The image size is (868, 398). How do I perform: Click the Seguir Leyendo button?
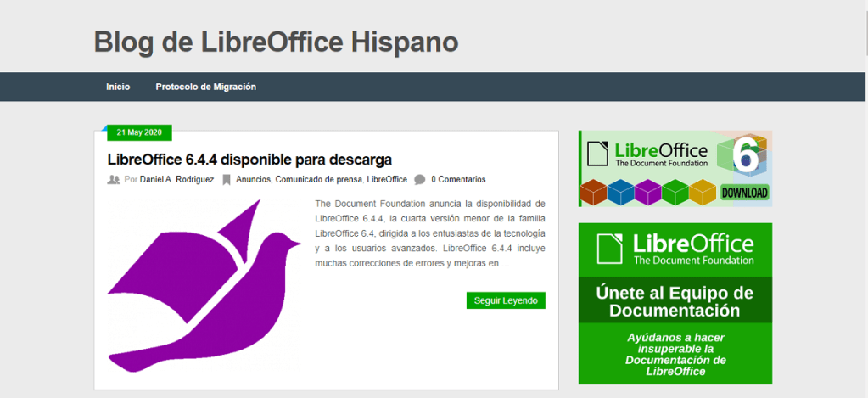[x=506, y=300]
